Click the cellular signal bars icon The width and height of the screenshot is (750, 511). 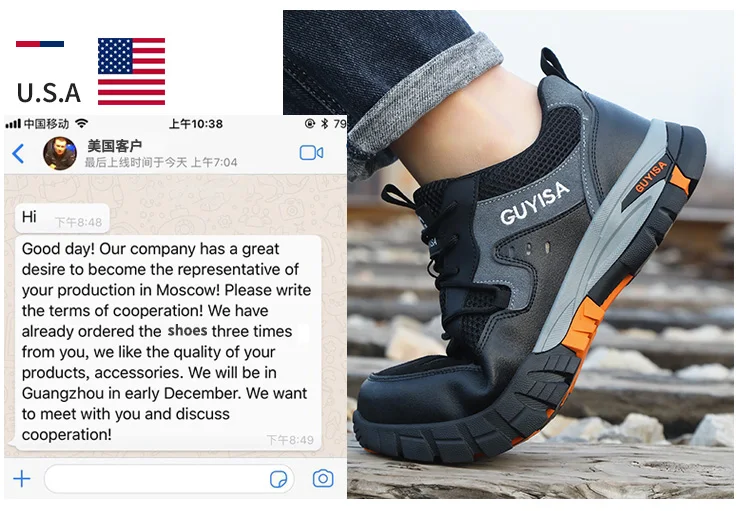click(x=13, y=124)
